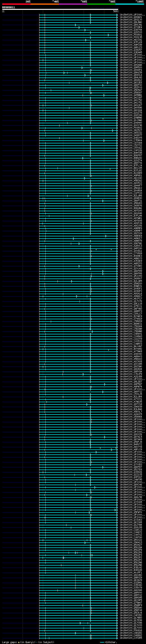This screenshot has width=146, height=644.
Task: Select hit UniRef100_C7ENV4
Action: pos(131,140)
